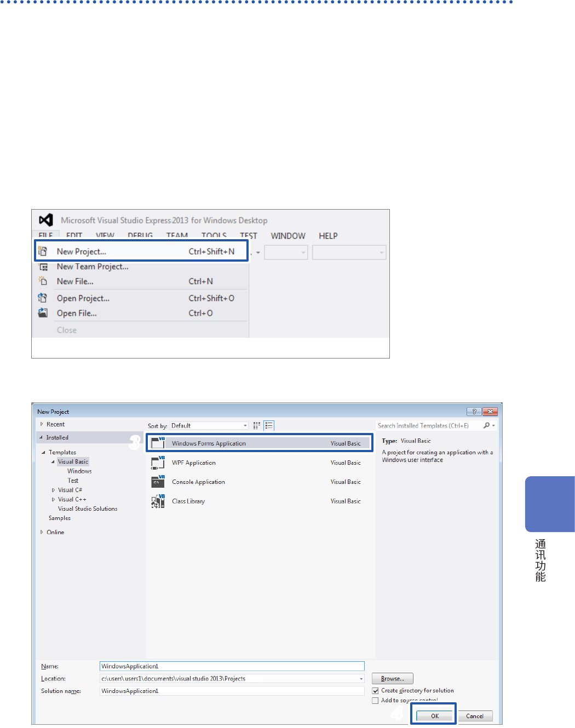Collapse the Installed section
575x728 pixels.
pyautogui.click(x=41, y=437)
